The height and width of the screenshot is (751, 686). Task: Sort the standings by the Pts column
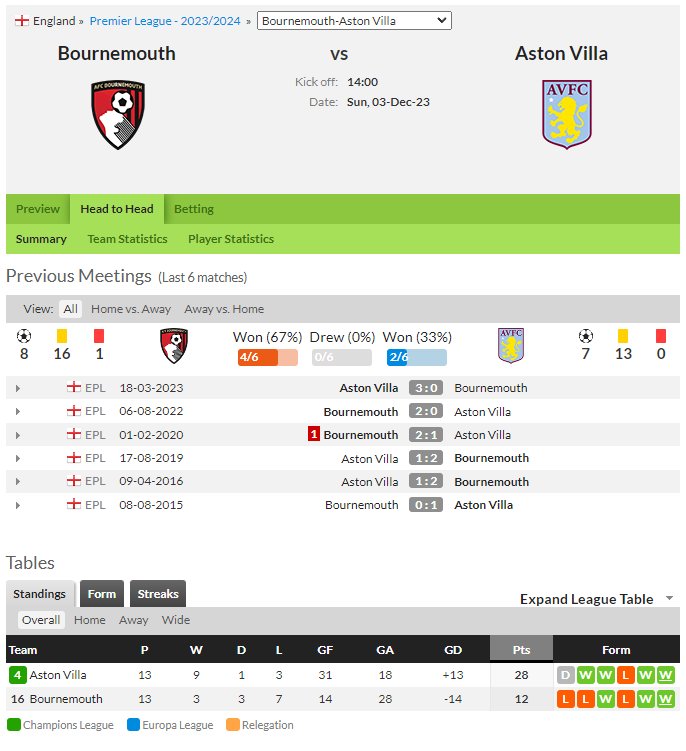pyautogui.click(x=521, y=649)
